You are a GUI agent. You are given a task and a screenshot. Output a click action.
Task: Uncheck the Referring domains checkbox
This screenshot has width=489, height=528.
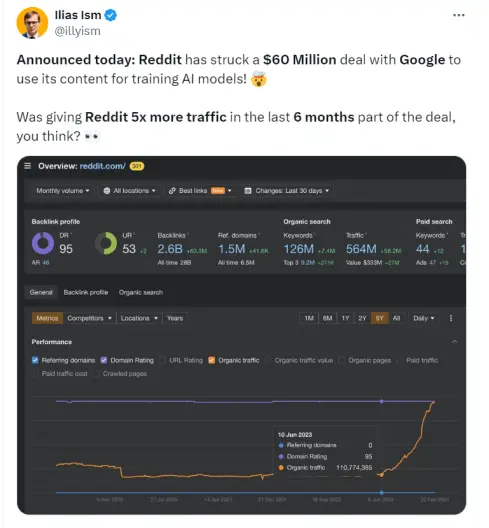tap(35, 360)
